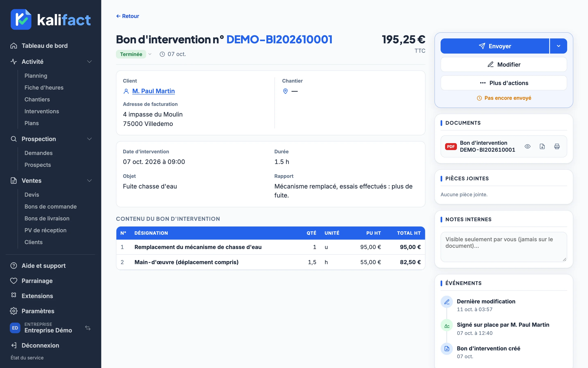The height and width of the screenshot is (368, 588).
Task: Open Extensions
Action: click(x=37, y=296)
